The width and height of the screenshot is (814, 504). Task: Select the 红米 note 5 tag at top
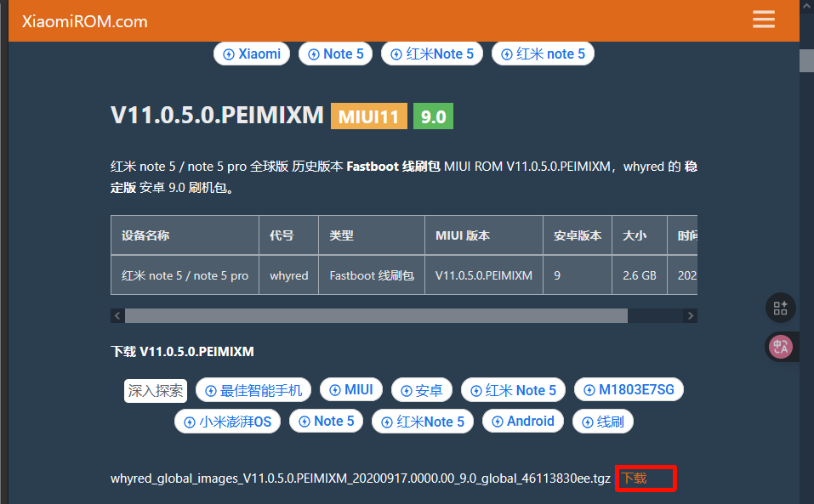[543, 54]
